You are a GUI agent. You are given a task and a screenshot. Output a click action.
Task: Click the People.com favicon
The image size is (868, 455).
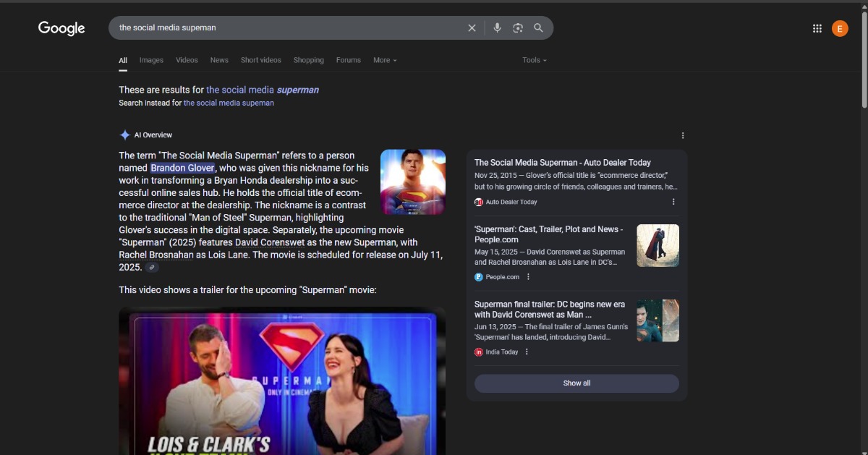pos(479,277)
